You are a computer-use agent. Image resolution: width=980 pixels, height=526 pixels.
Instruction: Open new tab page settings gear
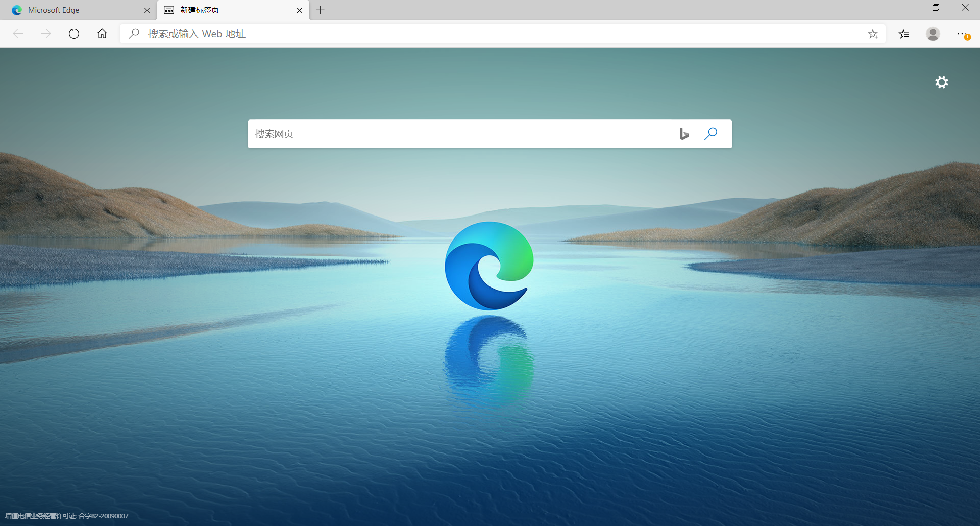pyautogui.click(x=942, y=82)
